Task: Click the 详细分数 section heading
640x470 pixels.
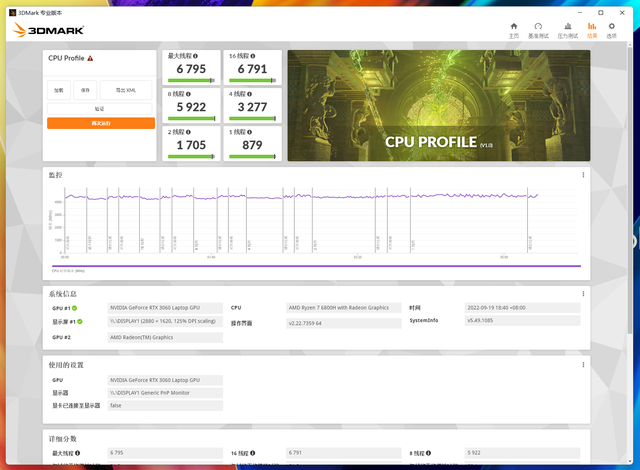Action: click(62, 439)
